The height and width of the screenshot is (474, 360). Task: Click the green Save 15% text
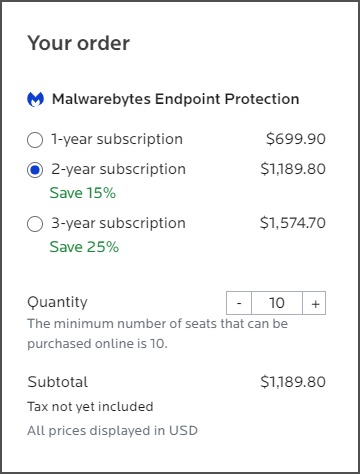[x=83, y=193]
